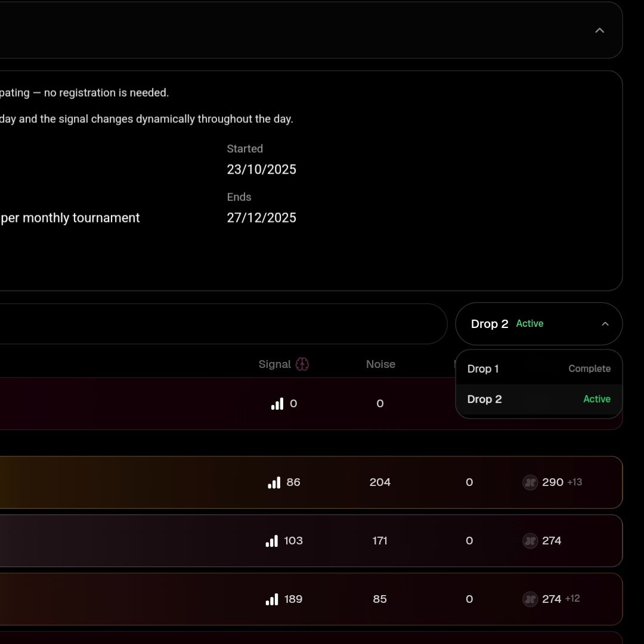
Task: Click the token icon in the bottom 274 row
Action: click(530, 599)
